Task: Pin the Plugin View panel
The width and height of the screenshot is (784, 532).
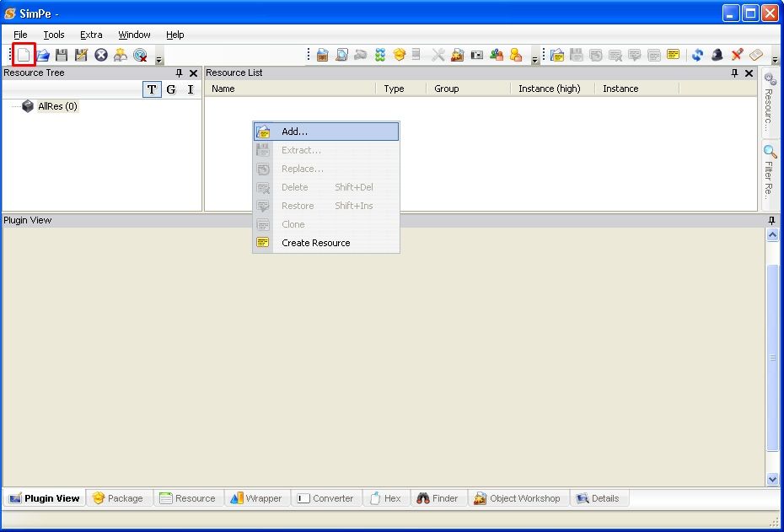Action: pyautogui.click(x=771, y=221)
